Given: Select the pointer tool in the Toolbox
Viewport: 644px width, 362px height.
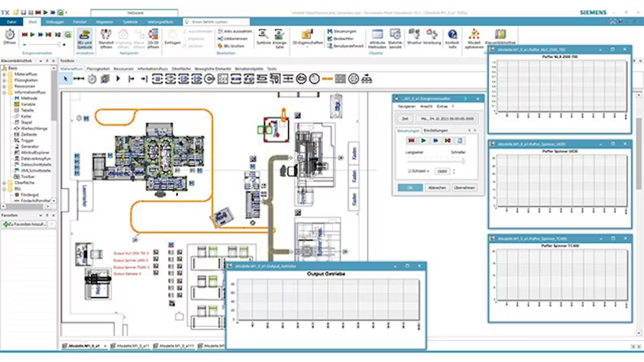Looking at the screenshot, I should 66,78.
